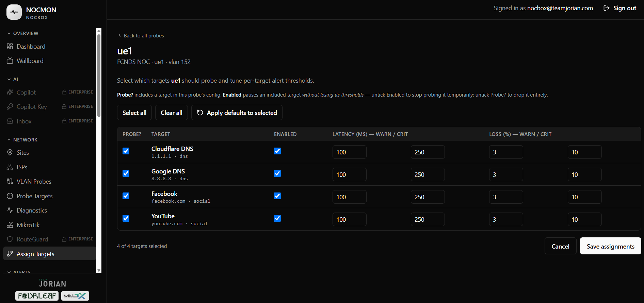Image resolution: width=644 pixels, height=303 pixels.
Task: Click the Copilot Key icon
Action: click(x=10, y=106)
